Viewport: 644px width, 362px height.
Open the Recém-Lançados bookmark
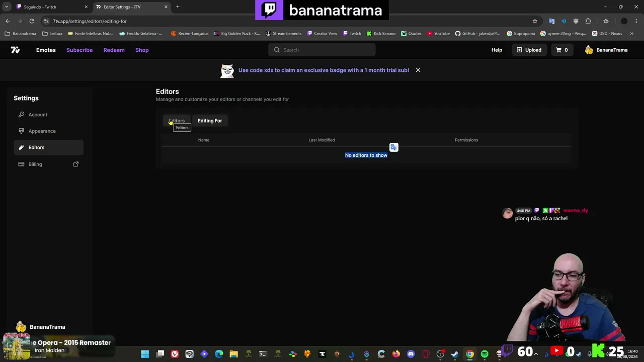point(190,34)
